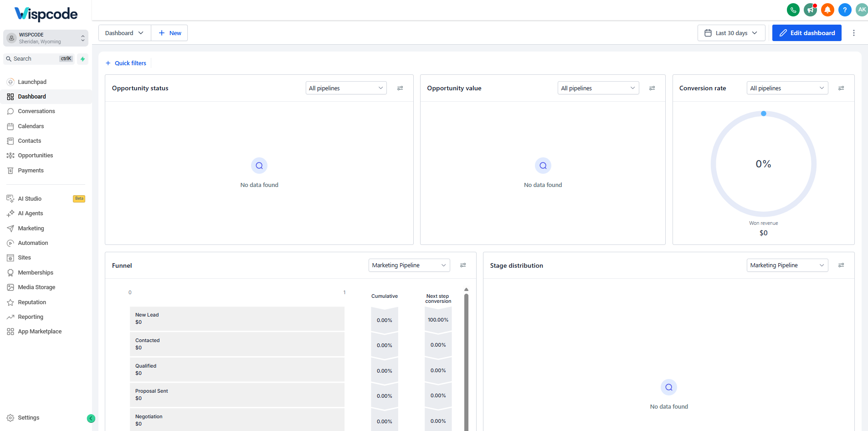Open Opportunity value All pipelines dropdown
This screenshot has height=431, width=868.
point(598,88)
